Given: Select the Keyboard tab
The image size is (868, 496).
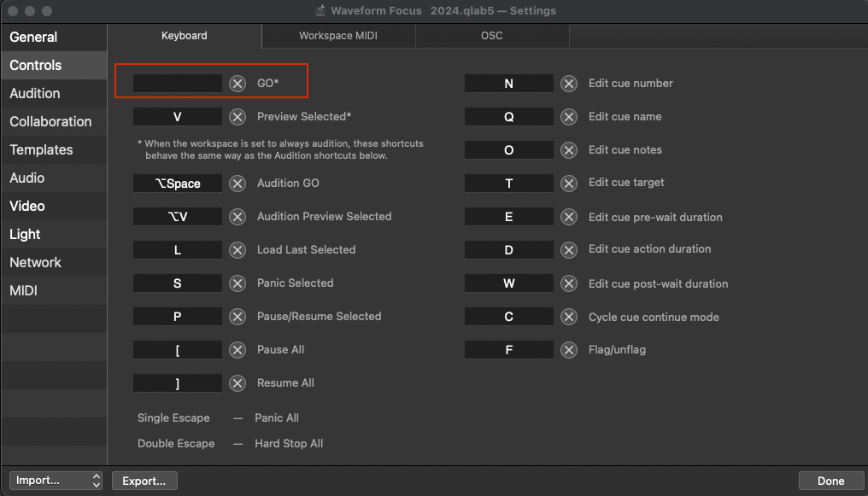Looking at the screenshot, I should point(185,36).
